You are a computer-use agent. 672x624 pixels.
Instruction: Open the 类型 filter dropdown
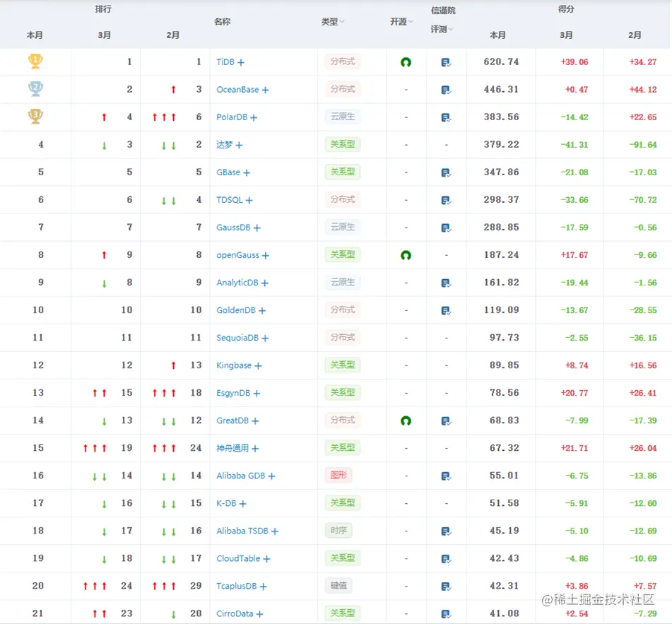(333, 21)
